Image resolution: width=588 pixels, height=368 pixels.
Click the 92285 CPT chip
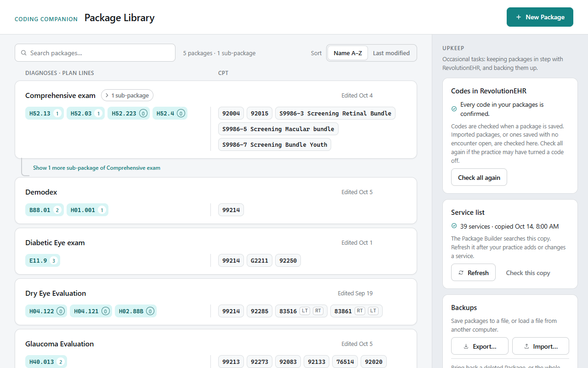[260, 311]
